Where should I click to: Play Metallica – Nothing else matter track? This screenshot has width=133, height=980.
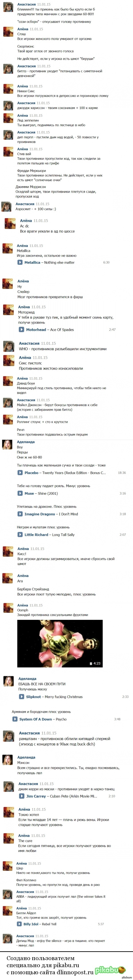[x=20, y=263]
